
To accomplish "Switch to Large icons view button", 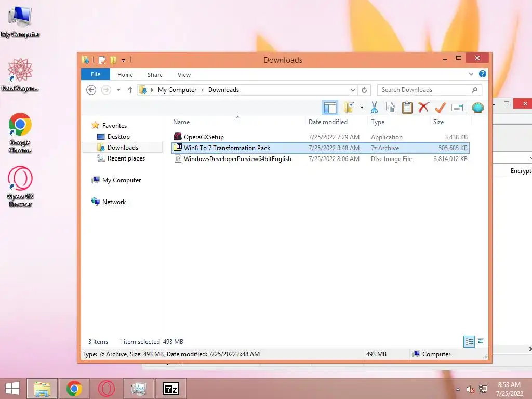I will (481, 341).
